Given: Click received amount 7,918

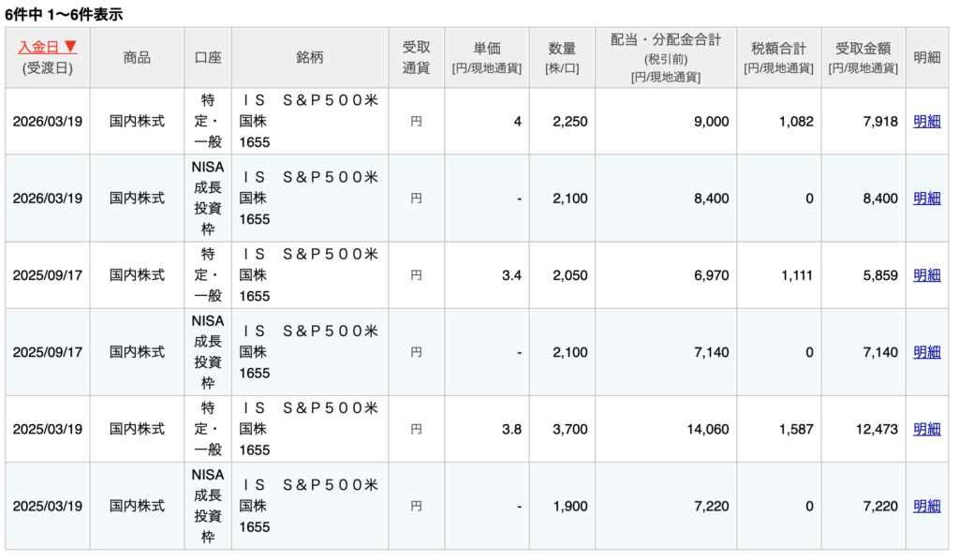Looking at the screenshot, I should click(880, 122).
